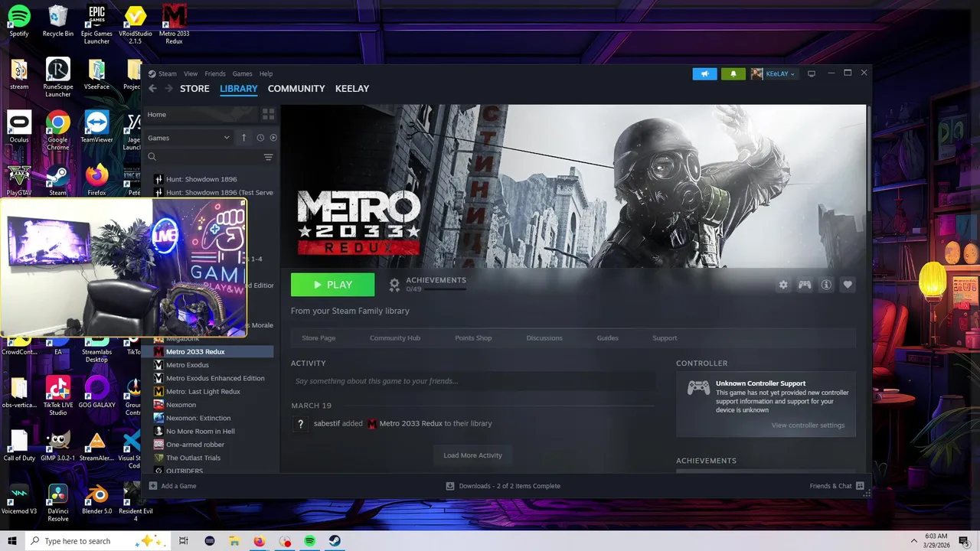Image resolution: width=980 pixels, height=551 pixels.
Task: Click the Steam announcements megaphone icon
Action: tap(705, 73)
